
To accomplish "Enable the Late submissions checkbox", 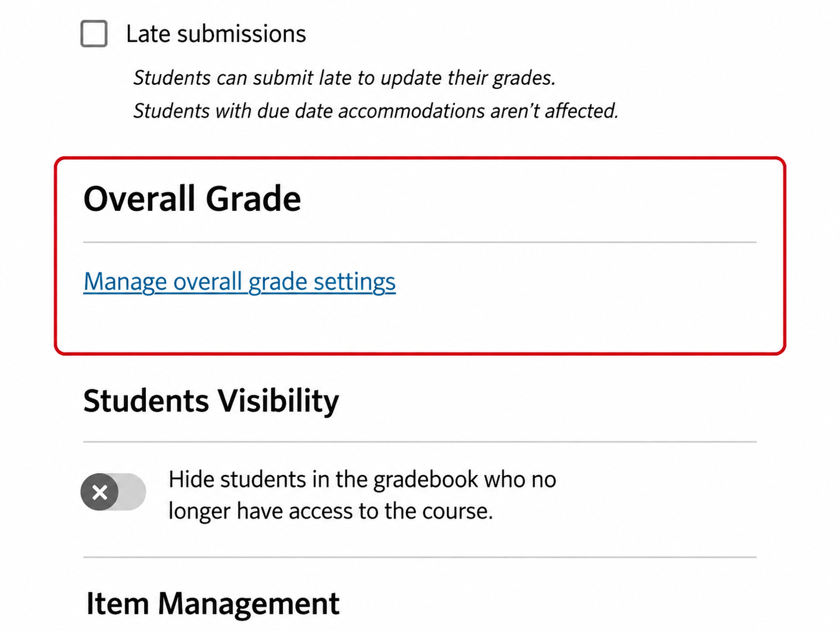I will pyautogui.click(x=94, y=34).
